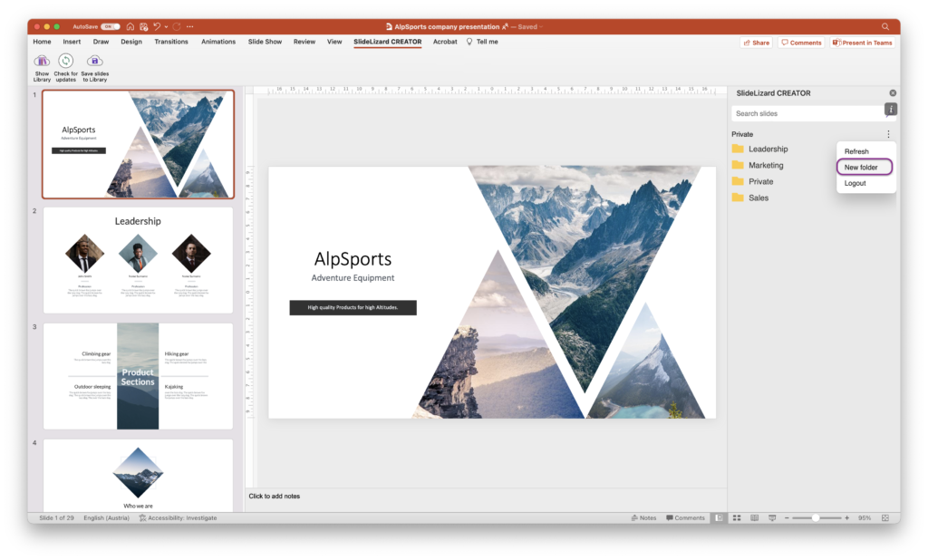Open the View tab

tap(334, 42)
